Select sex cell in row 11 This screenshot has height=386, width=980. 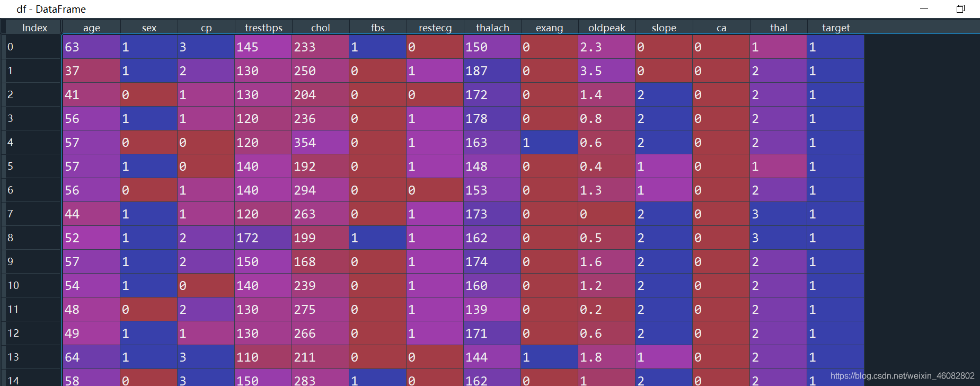(x=149, y=309)
